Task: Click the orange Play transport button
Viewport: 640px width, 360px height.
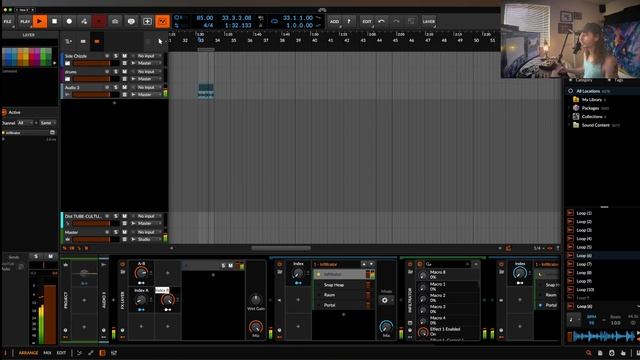Action: pyautogui.click(x=40, y=21)
